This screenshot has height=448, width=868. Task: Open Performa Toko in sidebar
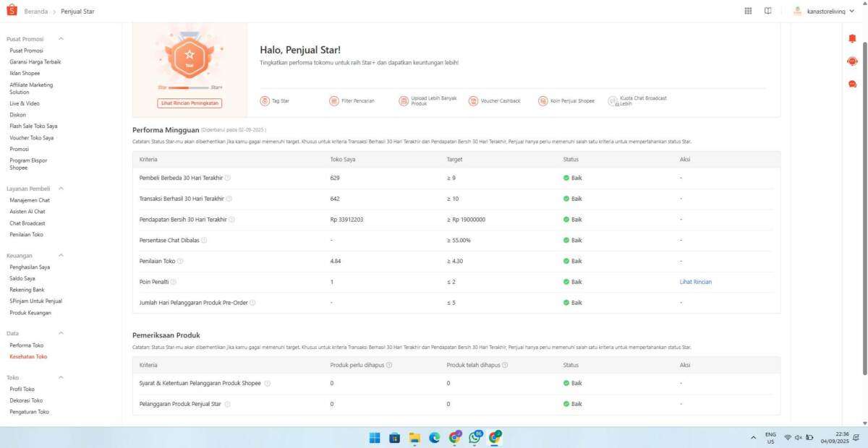click(27, 345)
